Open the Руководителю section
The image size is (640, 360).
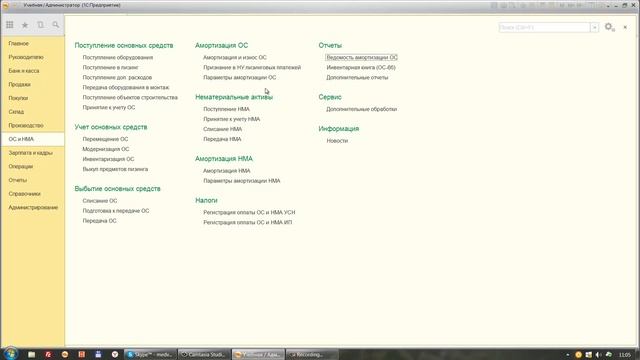click(x=26, y=57)
